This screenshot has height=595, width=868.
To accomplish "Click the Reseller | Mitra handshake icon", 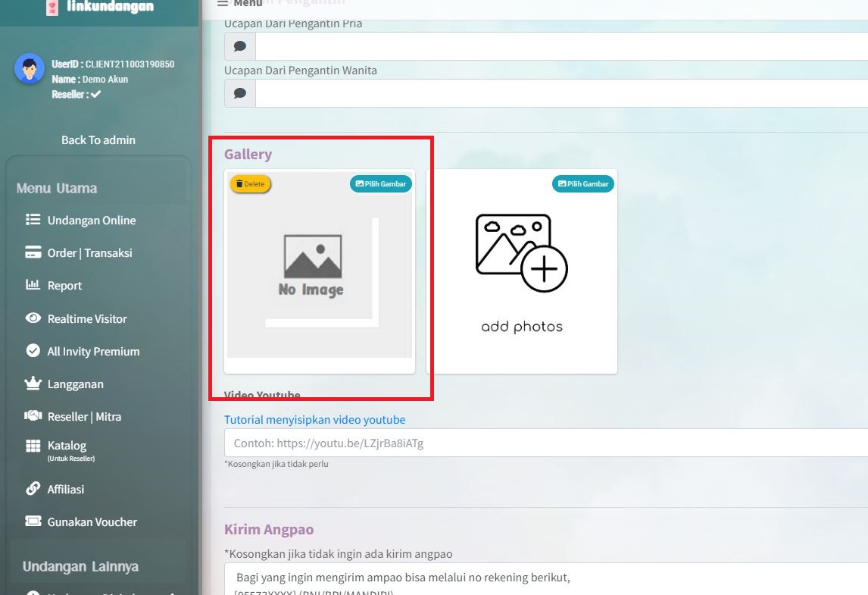I will click(x=33, y=416).
